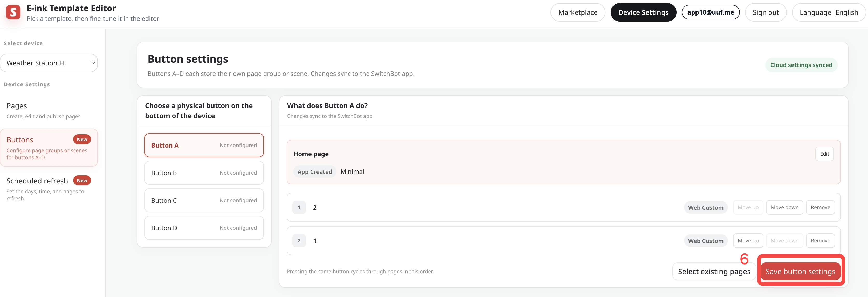The image size is (868, 297).
Task: Remove the second listed page
Action: 820,241
